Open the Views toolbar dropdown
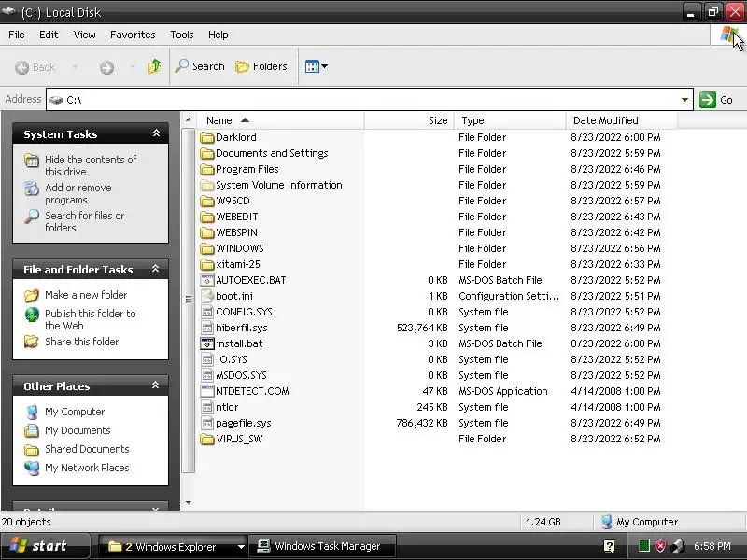The width and height of the screenshot is (747, 560). 317,66
